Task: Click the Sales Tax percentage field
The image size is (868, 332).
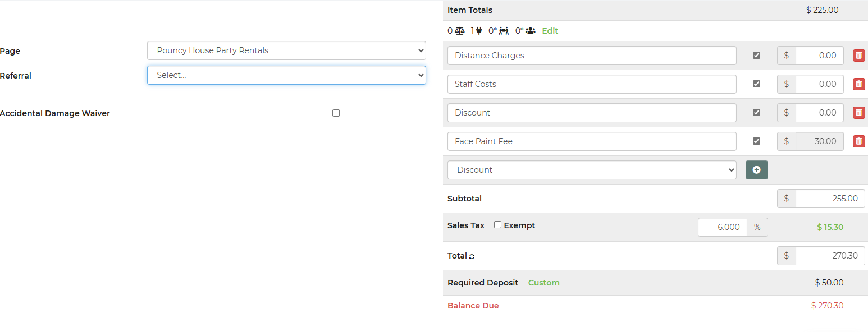Action: (x=723, y=227)
